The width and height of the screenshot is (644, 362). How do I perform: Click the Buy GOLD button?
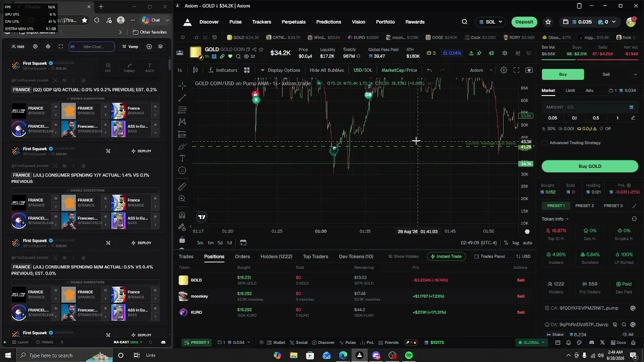coord(590,166)
